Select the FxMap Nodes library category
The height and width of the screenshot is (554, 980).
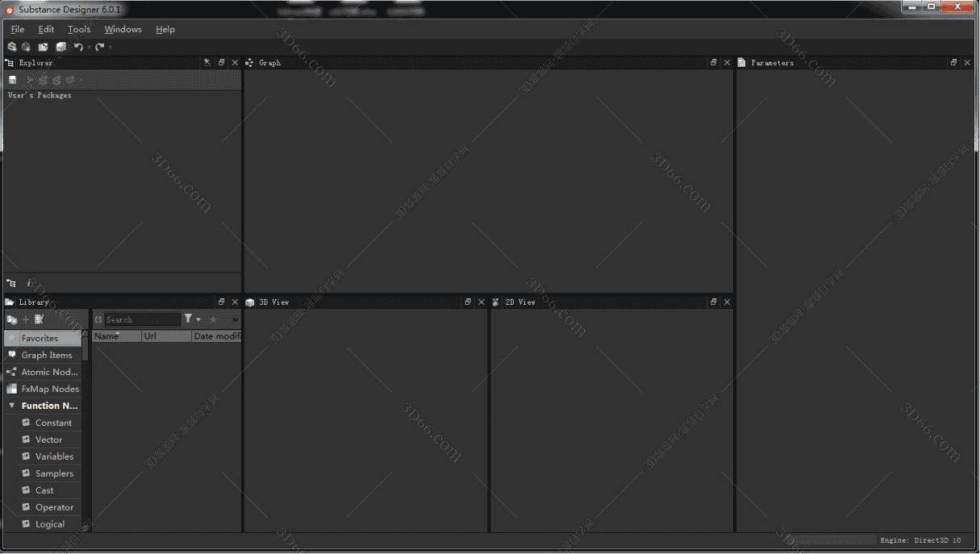pyautogui.click(x=49, y=389)
